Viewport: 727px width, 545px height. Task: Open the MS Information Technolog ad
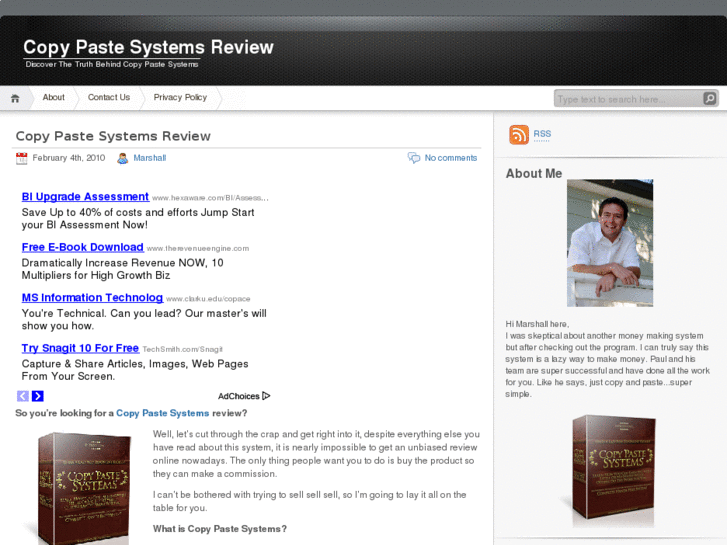click(92, 298)
